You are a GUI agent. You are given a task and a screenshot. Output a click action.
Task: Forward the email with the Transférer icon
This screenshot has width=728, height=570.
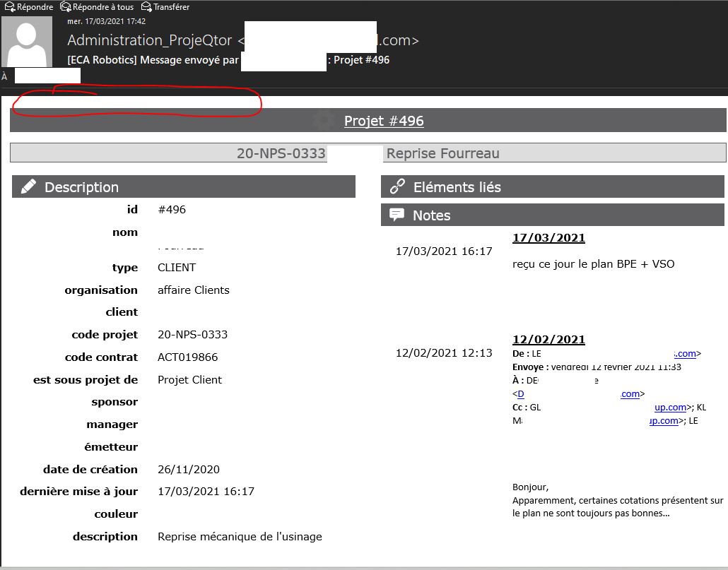point(146,7)
